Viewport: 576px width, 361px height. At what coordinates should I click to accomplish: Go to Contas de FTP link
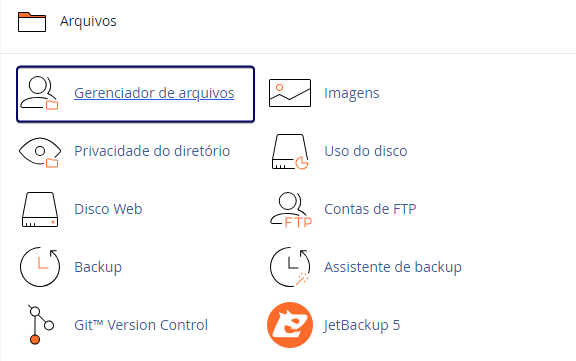coord(370,209)
